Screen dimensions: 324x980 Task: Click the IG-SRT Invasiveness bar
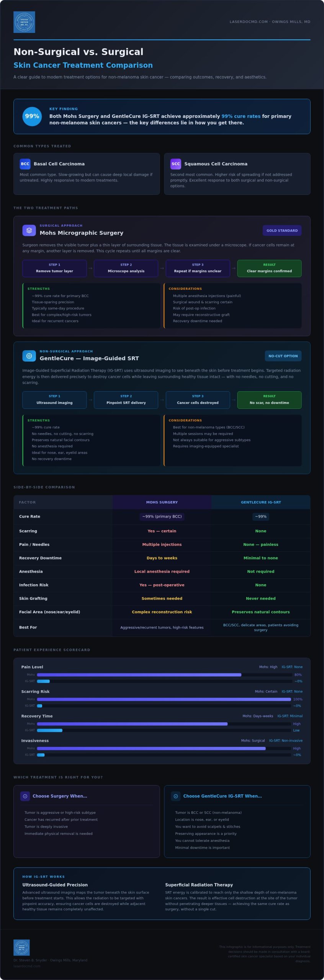(41, 755)
